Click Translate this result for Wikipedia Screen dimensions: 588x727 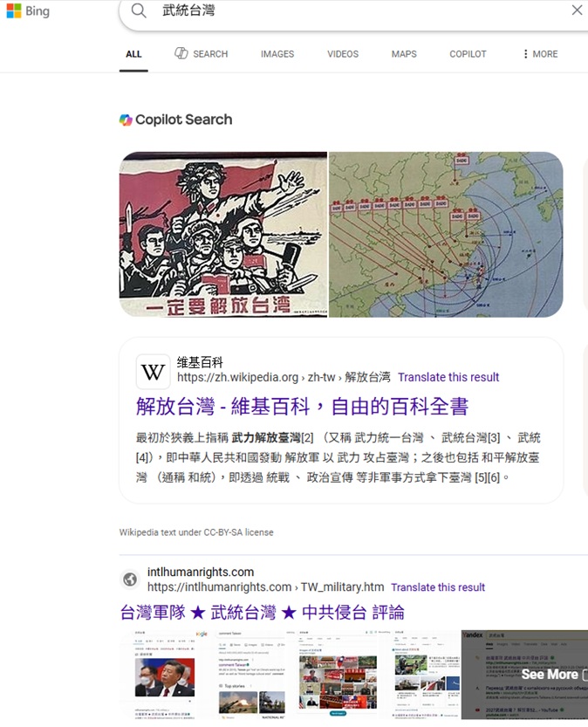[448, 377]
